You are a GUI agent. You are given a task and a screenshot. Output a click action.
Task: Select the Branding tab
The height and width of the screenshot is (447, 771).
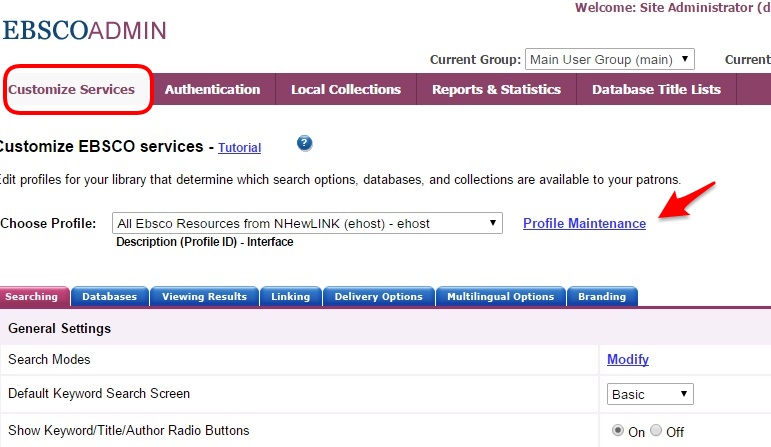[x=602, y=297]
